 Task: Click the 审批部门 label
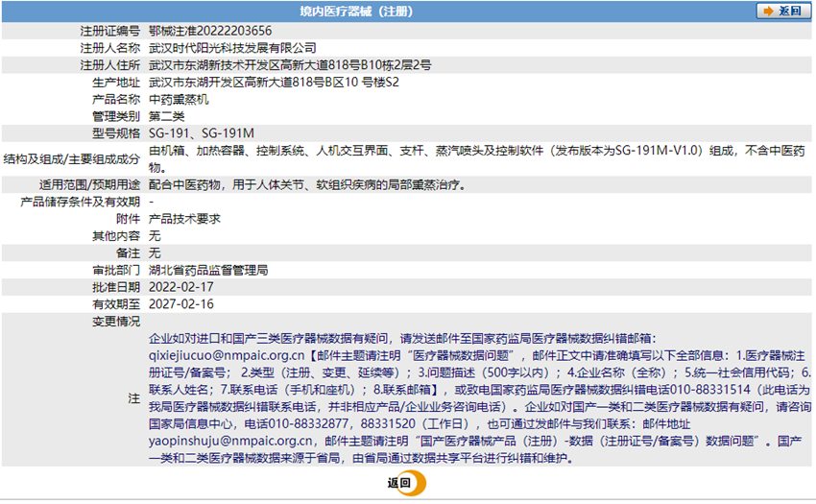(116, 270)
